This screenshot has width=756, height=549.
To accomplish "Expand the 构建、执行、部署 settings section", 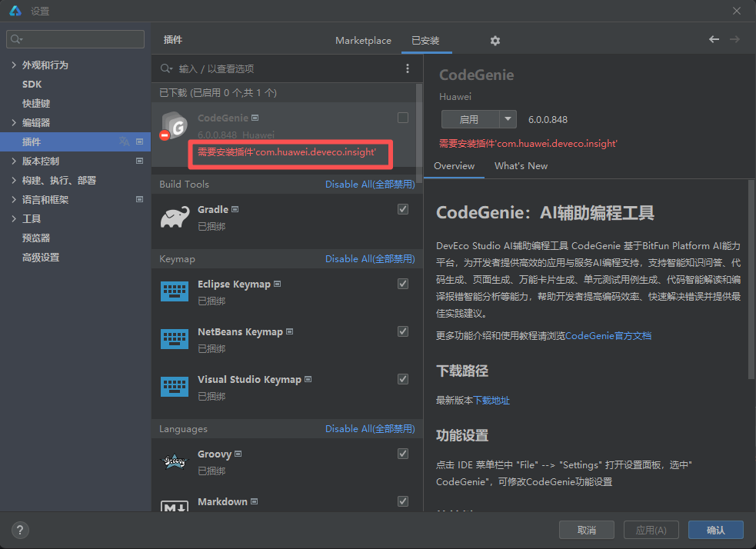I will tap(14, 181).
